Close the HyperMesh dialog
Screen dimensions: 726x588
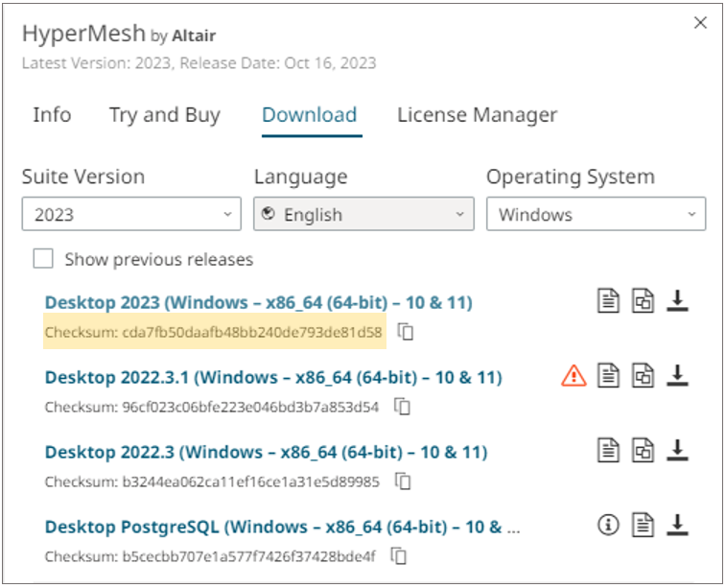(700, 22)
